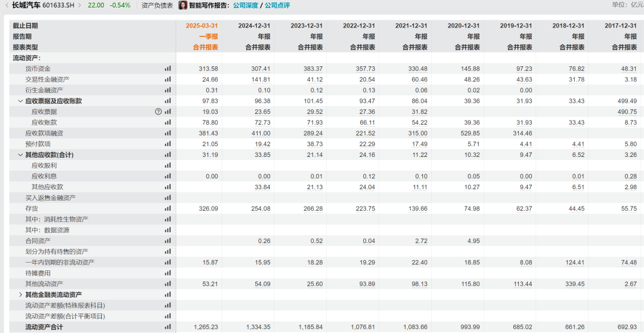Go to next stock with right arrow
This screenshot has width=644, height=333.
pos(80,5)
